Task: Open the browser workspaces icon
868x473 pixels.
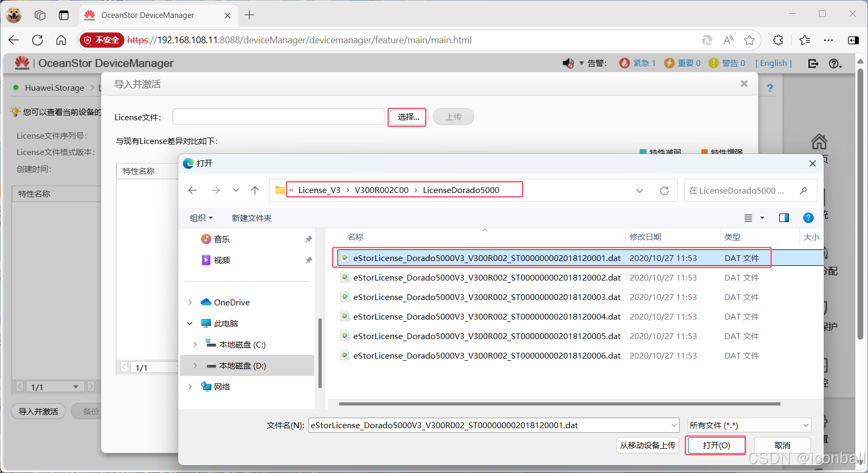Action: (x=40, y=15)
